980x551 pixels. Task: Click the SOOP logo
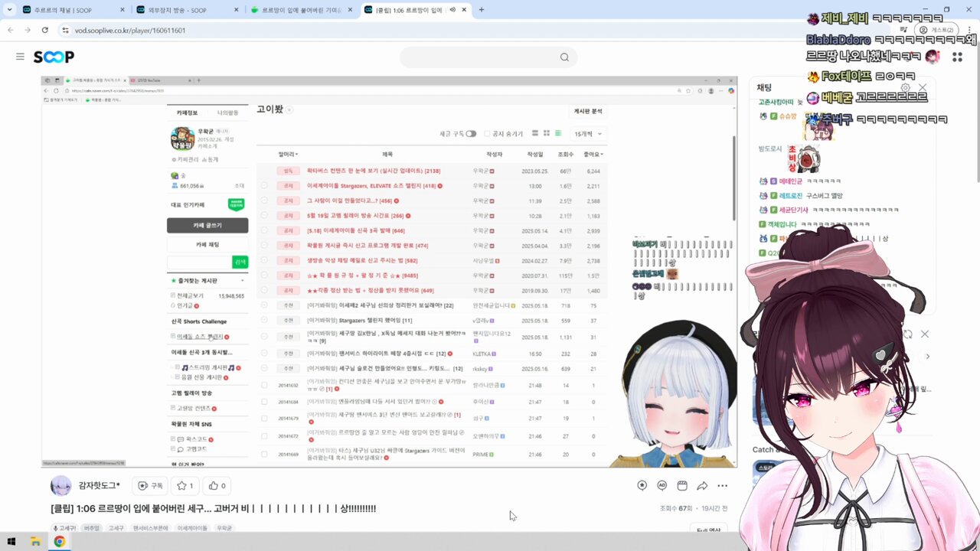(x=54, y=57)
